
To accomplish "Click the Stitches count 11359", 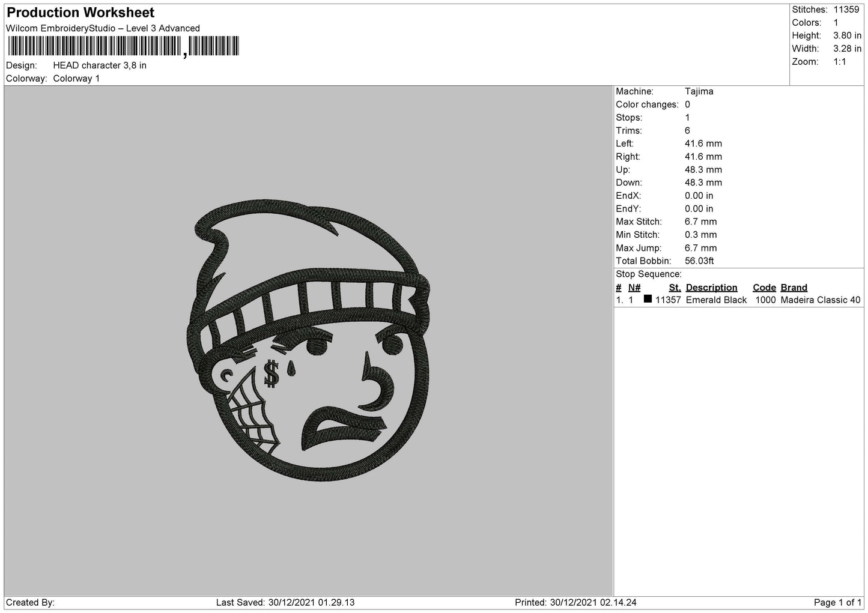I will click(x=846, y=10).
